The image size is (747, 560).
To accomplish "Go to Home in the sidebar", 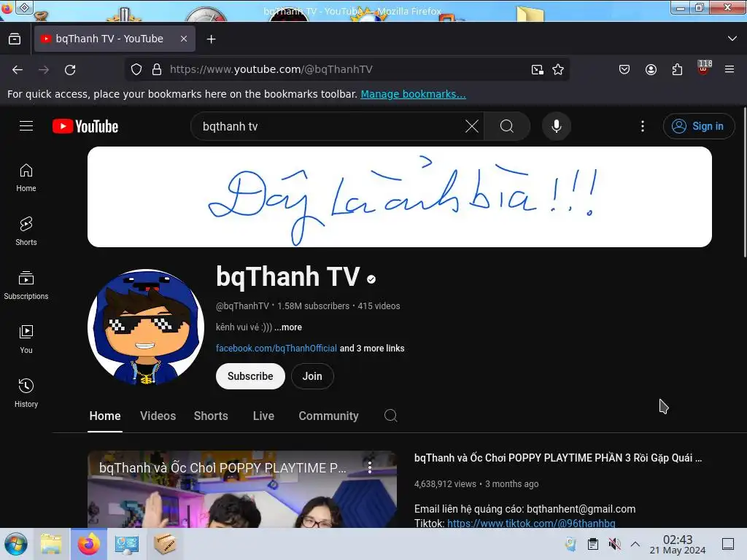I will click(26, 178).
